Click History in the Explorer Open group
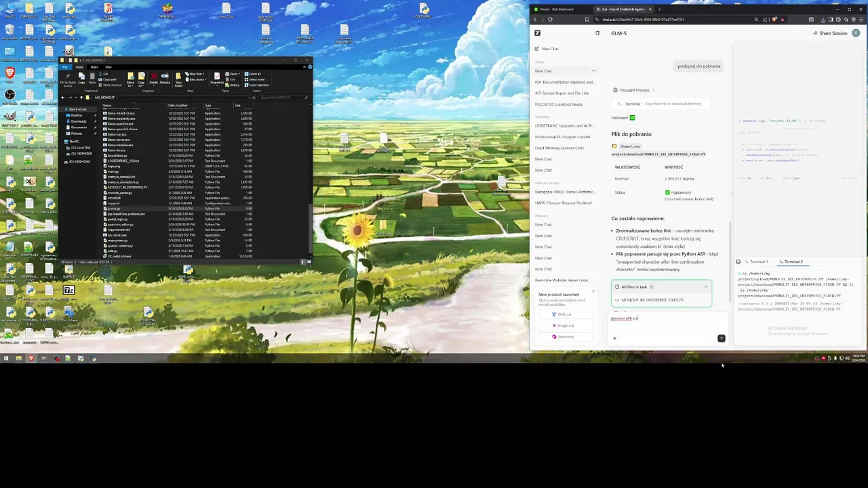 (233, 85)
